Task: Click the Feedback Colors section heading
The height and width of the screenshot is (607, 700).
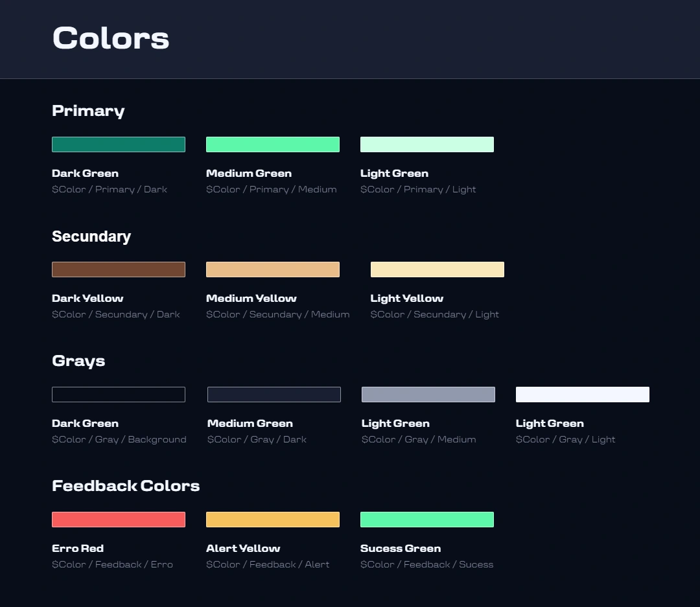Action: point(126,486)
